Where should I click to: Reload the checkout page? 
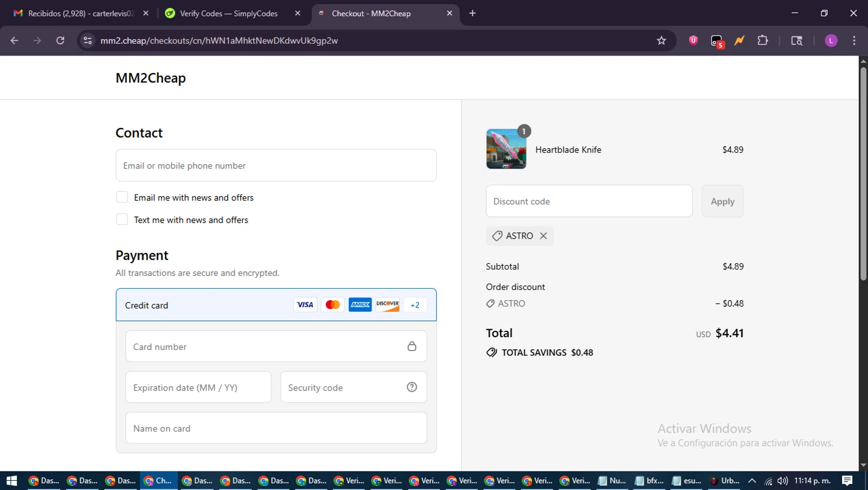[x=60, y=40]
